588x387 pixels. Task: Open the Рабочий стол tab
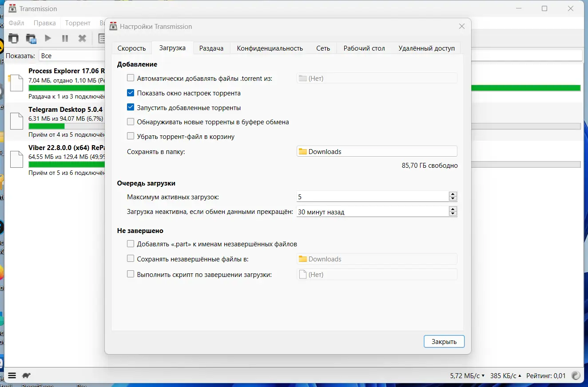[x=364, y=48]
